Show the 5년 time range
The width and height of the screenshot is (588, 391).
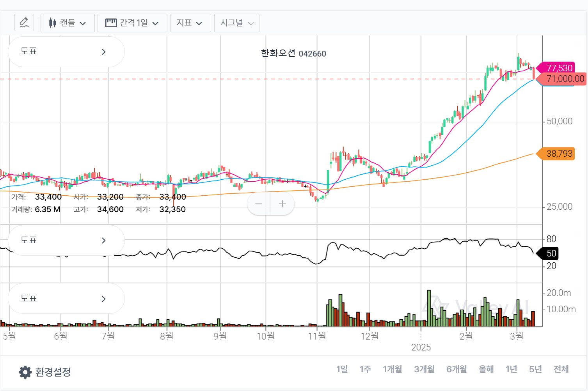click(x=535, y=369)
